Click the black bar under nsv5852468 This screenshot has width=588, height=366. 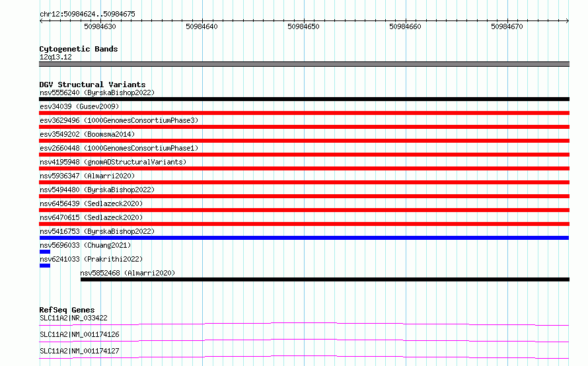pos(325,279)
